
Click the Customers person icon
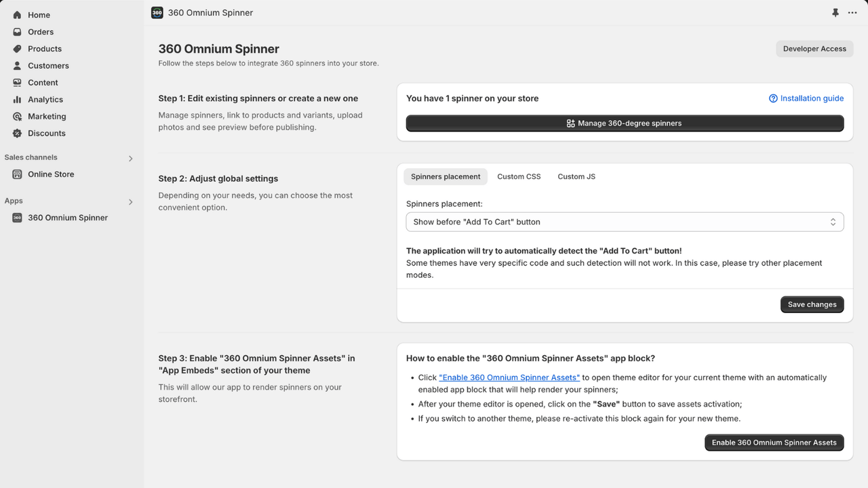[x=17, y=66]
